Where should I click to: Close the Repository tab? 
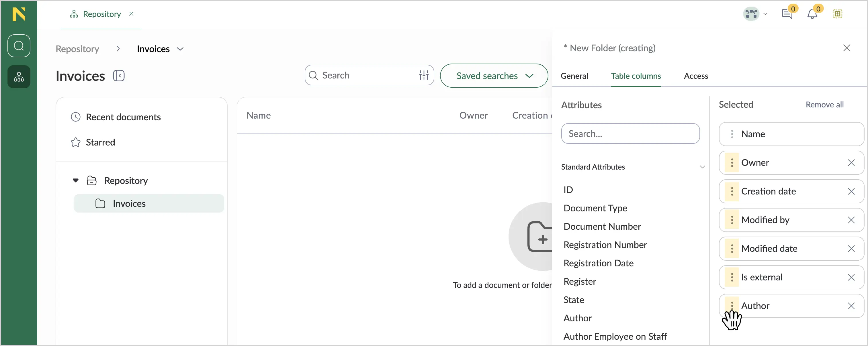pos(131,14)
